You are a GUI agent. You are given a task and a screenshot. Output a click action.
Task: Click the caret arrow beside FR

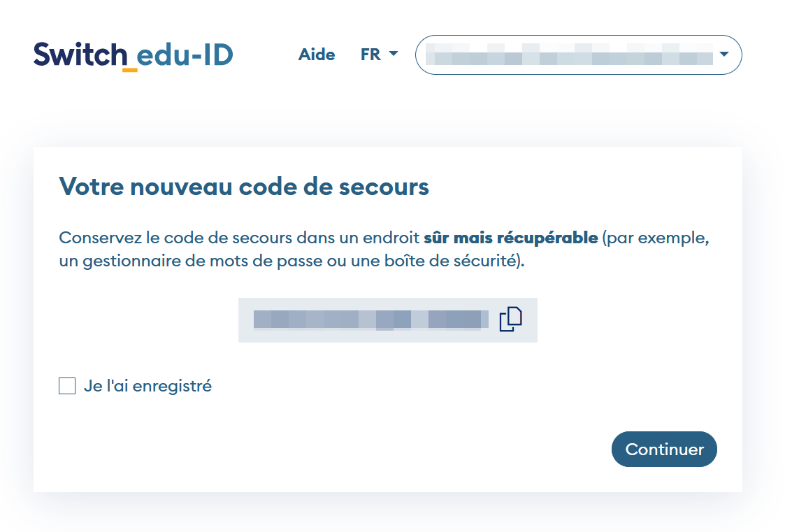click(x=393, y=55)
